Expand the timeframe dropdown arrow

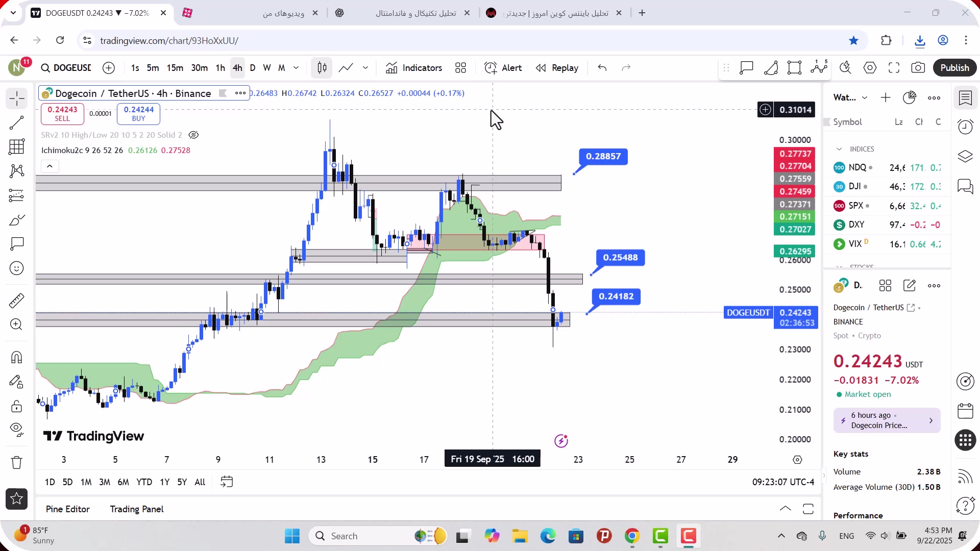click(296, 68)
